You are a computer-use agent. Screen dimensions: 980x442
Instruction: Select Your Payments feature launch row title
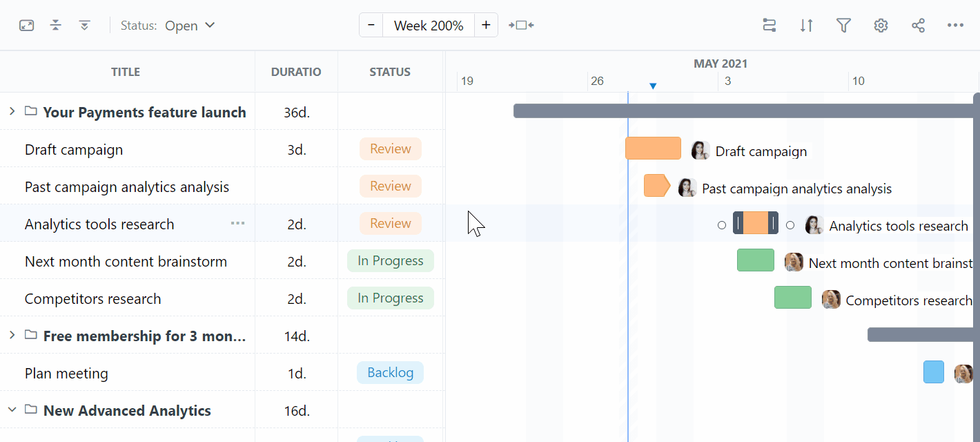click(x=144, y=113)
